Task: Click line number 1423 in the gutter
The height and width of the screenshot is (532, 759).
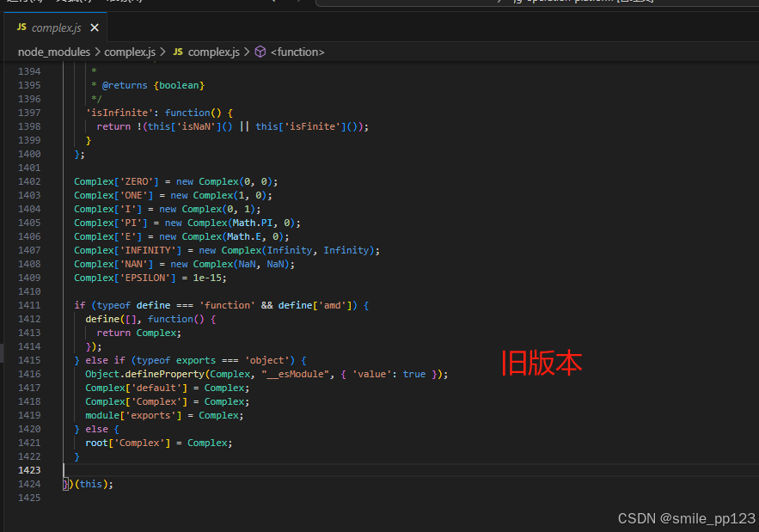Action: click(x=29, y=470)
